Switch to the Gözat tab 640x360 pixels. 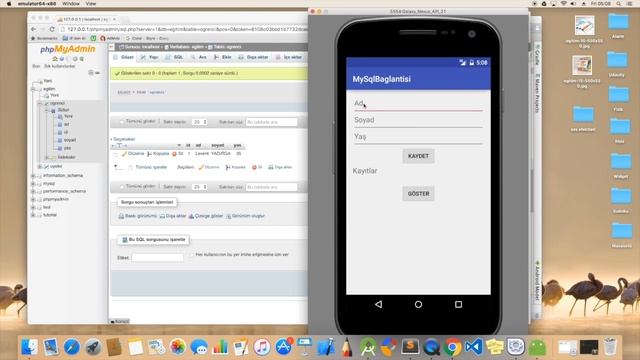pos(124,58)
